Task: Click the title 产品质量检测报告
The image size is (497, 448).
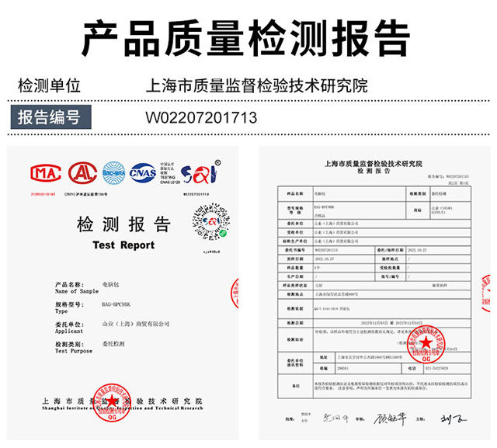Action: click(x=246, y=38)
